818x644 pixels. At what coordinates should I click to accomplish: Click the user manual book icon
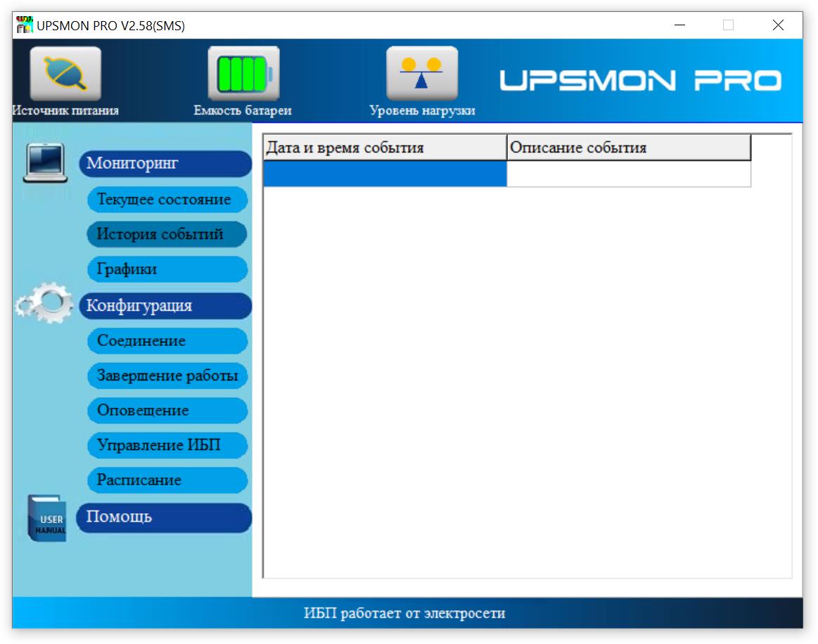47,518
